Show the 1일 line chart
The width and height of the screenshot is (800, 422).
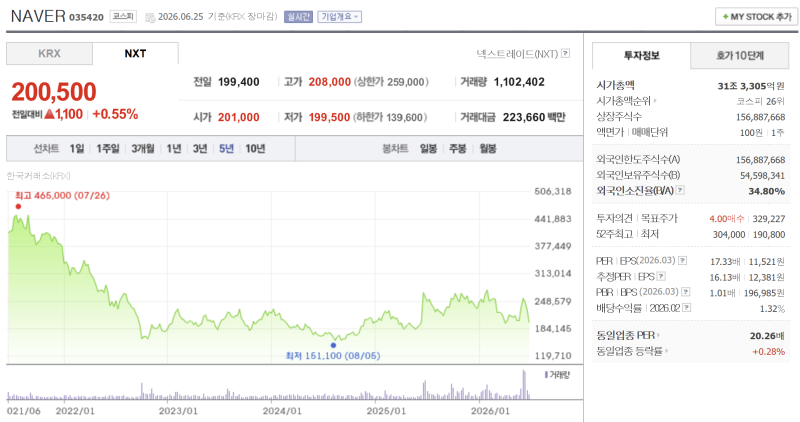point(77,148)
